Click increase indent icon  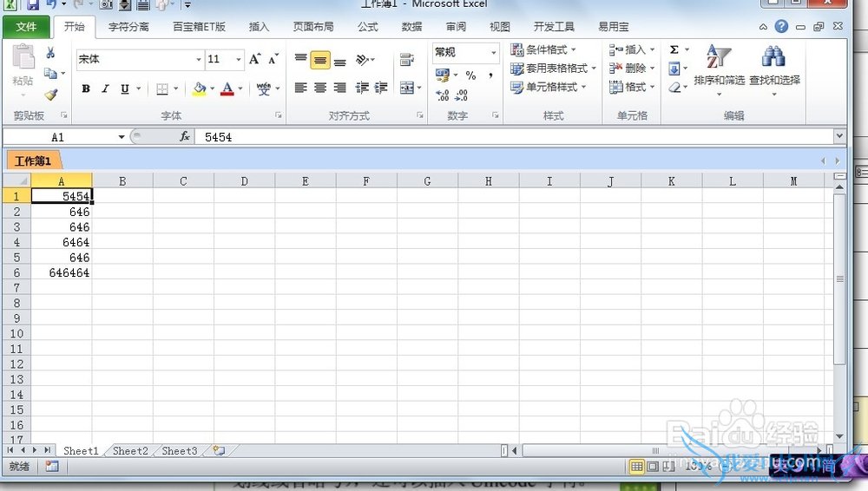(381, 88)
